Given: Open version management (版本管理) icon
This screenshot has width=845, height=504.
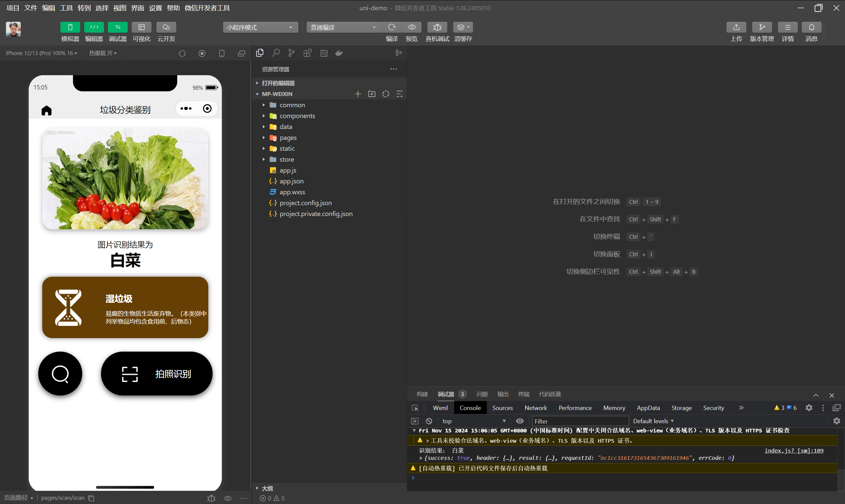Looking at the screenshot, I should [x=762, y=27].
